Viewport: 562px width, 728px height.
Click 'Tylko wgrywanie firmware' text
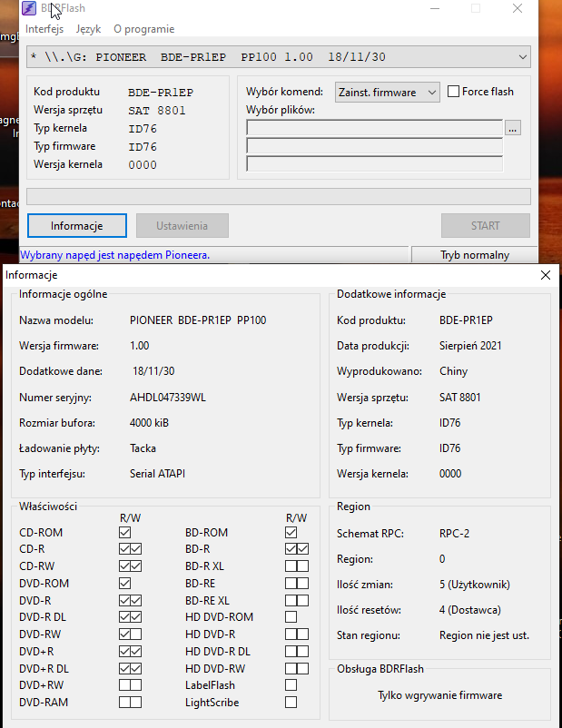439,695
